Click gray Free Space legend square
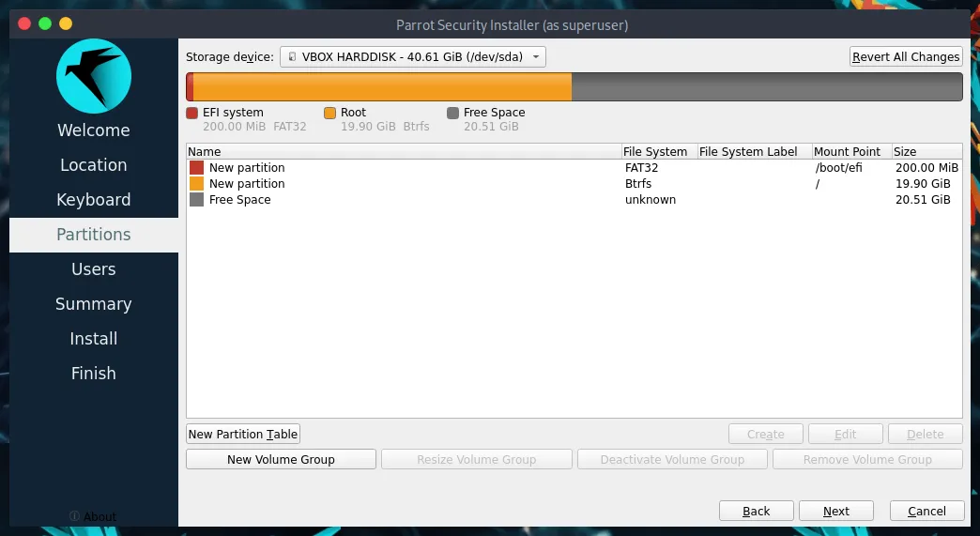The image size is (980, 536). pos(453,113)
